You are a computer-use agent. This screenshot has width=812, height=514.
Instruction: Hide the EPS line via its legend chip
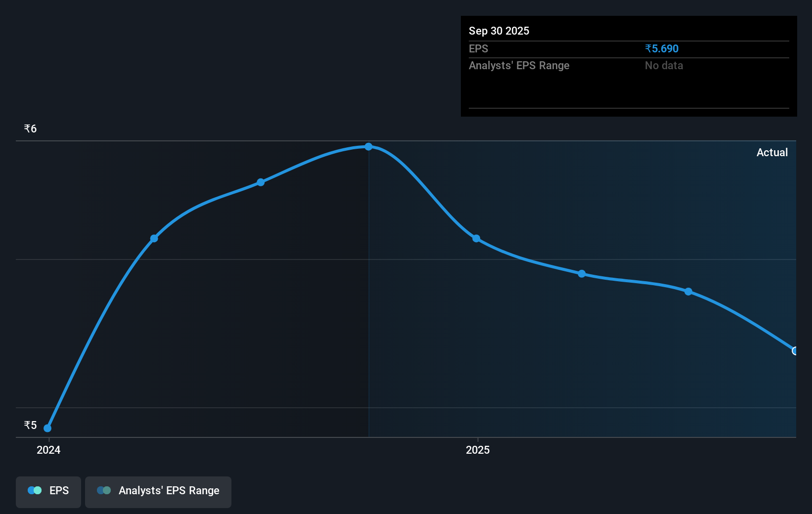[48, 492]
